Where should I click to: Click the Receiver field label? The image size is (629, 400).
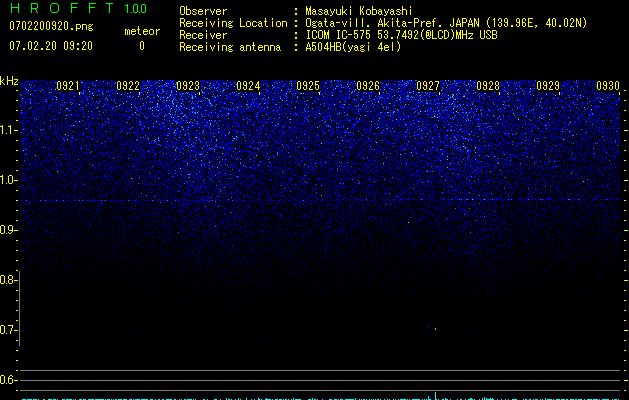[203, 35]
